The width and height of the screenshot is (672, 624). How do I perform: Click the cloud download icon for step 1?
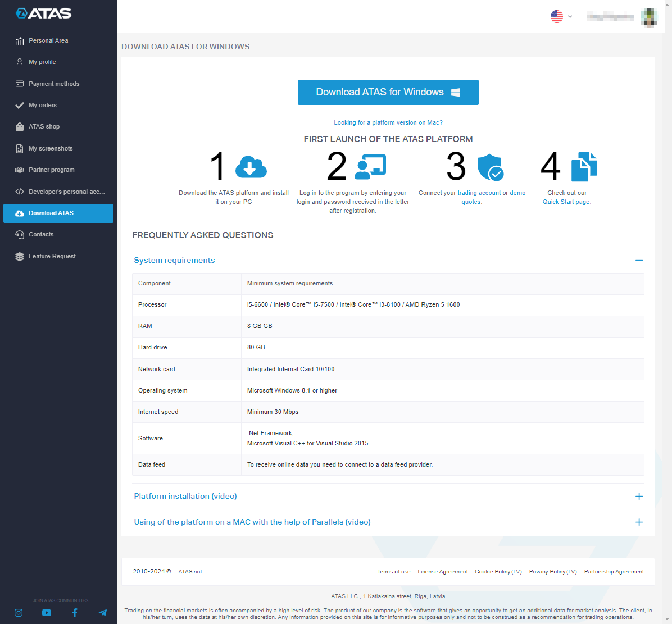click(x=251, y=167)
